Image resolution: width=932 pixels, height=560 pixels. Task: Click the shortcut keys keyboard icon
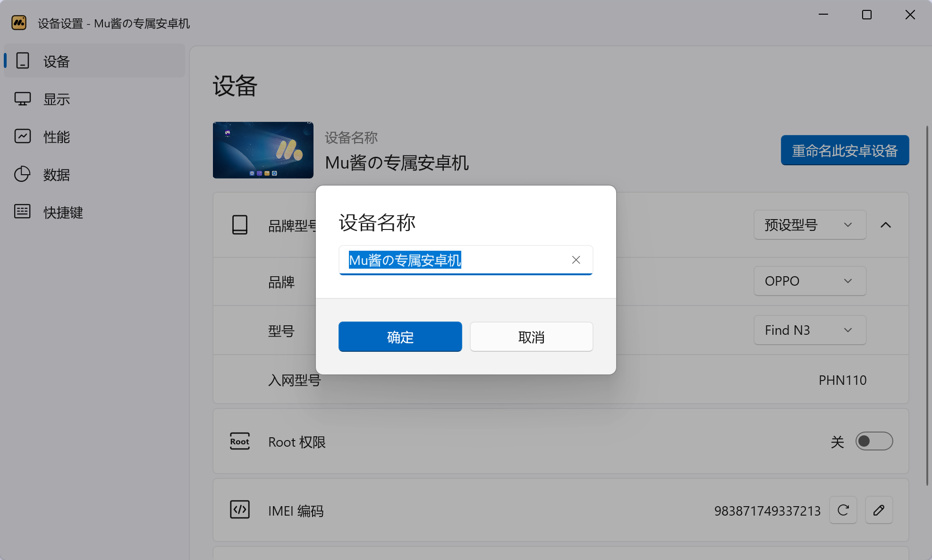point(23,212)
